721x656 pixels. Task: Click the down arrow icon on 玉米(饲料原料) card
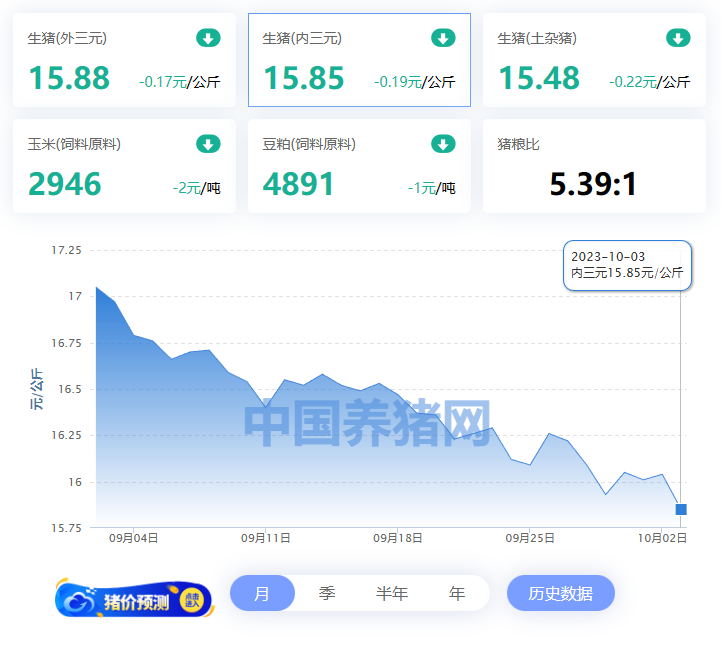[208, 144]
